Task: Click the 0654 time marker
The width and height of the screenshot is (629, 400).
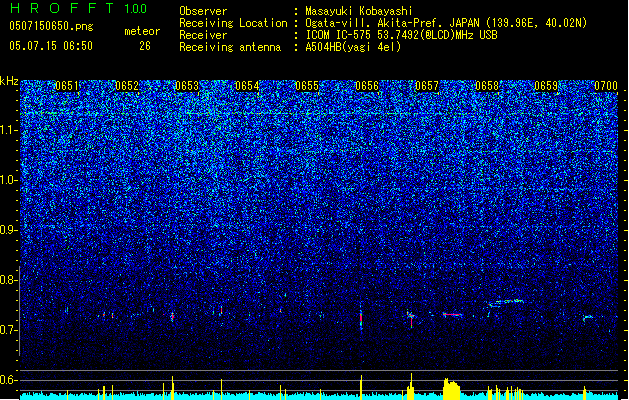Action: coord(247,86)
